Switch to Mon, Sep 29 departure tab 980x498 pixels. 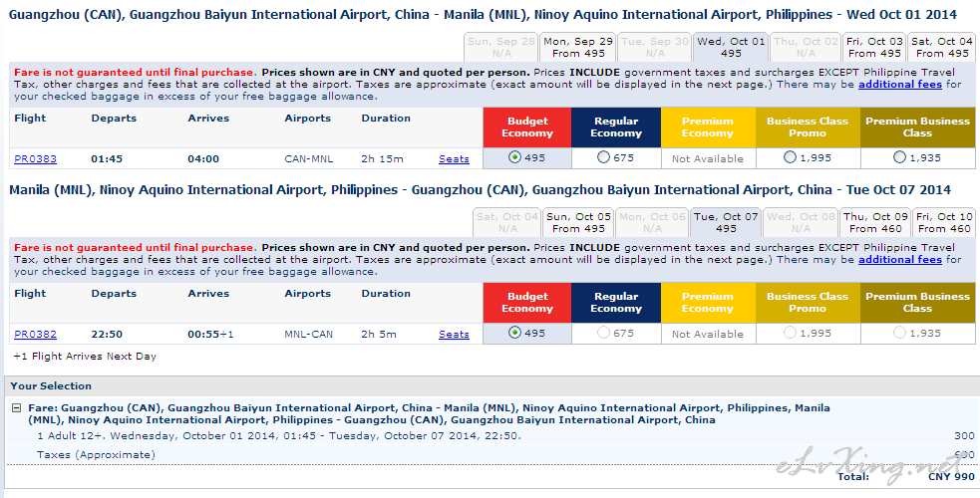[x=578, y=48]
